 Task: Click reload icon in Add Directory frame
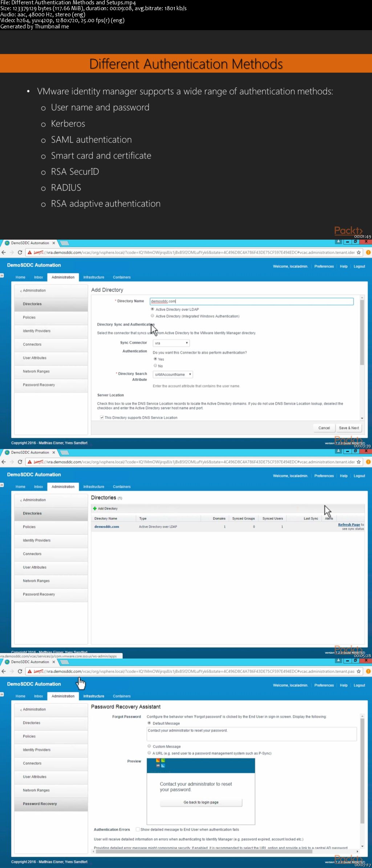pos(20,252)
